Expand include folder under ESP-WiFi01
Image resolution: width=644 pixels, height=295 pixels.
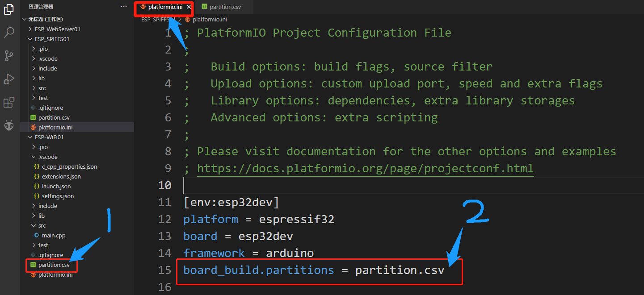pyautogui.click(x=76, y=206)
